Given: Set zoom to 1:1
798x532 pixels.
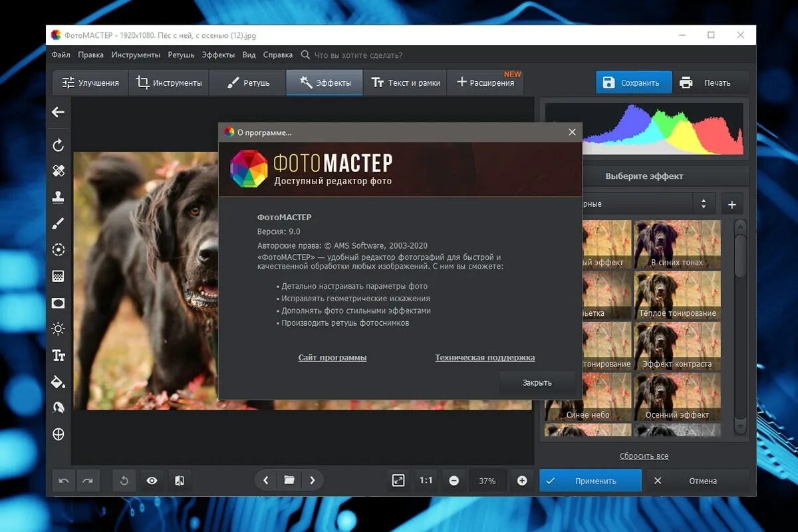Looking at the screenshot, I should point(426,480).
